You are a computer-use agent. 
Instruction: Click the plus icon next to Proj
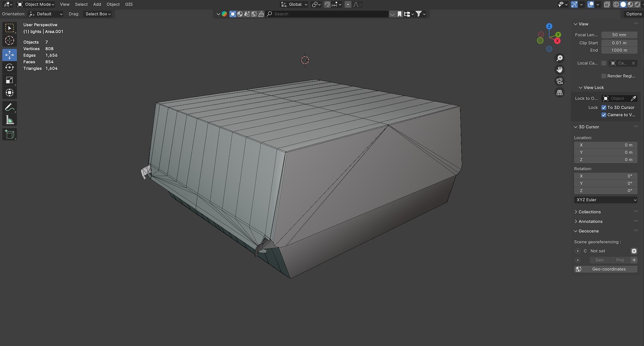tap(634, 260)
